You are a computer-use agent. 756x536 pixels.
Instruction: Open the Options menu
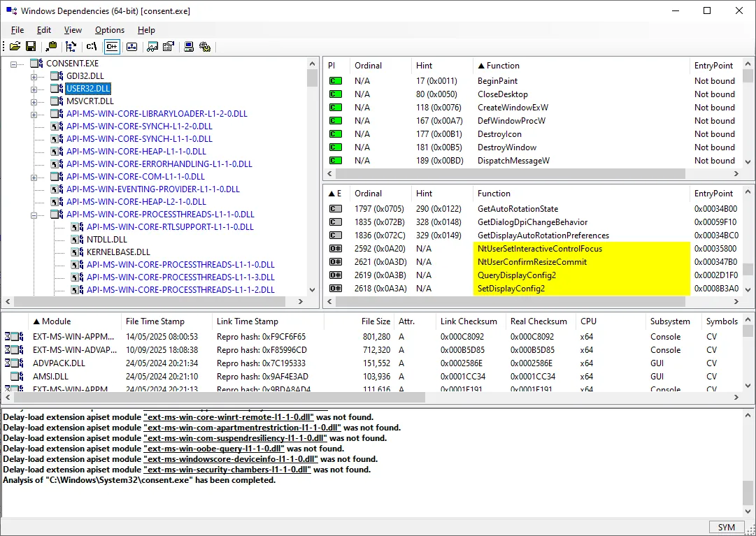pyautogui.click(x=109, y=30)
